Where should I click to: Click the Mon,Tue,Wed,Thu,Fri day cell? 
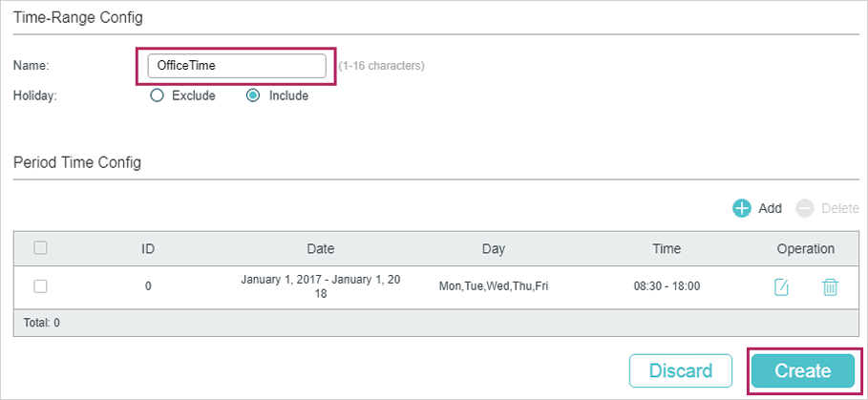[494, 286]
